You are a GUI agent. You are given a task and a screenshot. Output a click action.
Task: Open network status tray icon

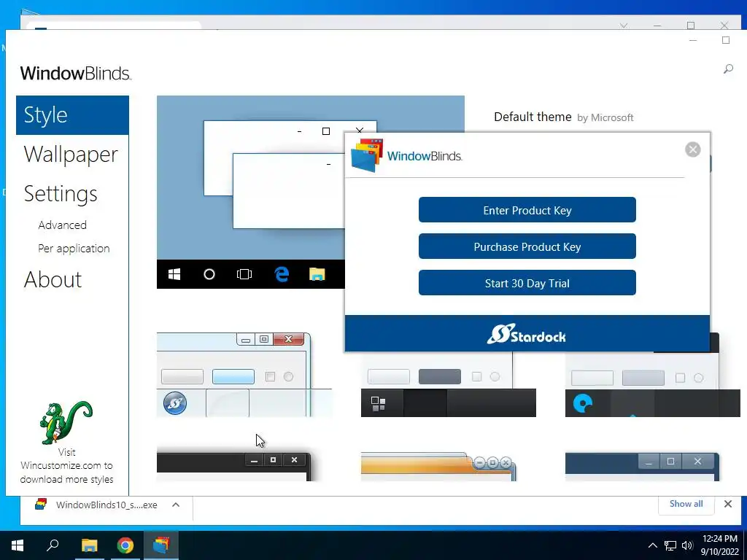(670, 545)
